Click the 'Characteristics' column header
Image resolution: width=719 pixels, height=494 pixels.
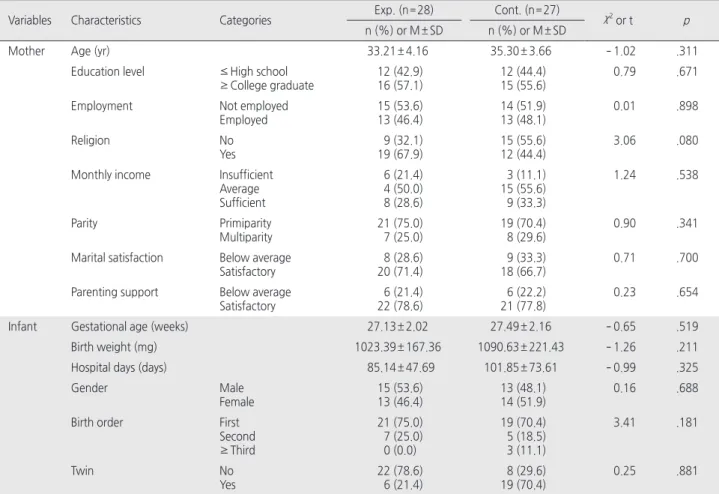(106, 21)
